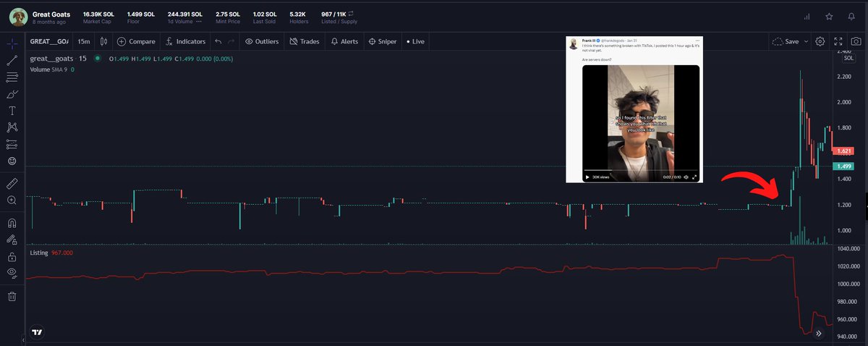
Task: Activate the zoom-in magnifier tool
Action: pos(12,201)
